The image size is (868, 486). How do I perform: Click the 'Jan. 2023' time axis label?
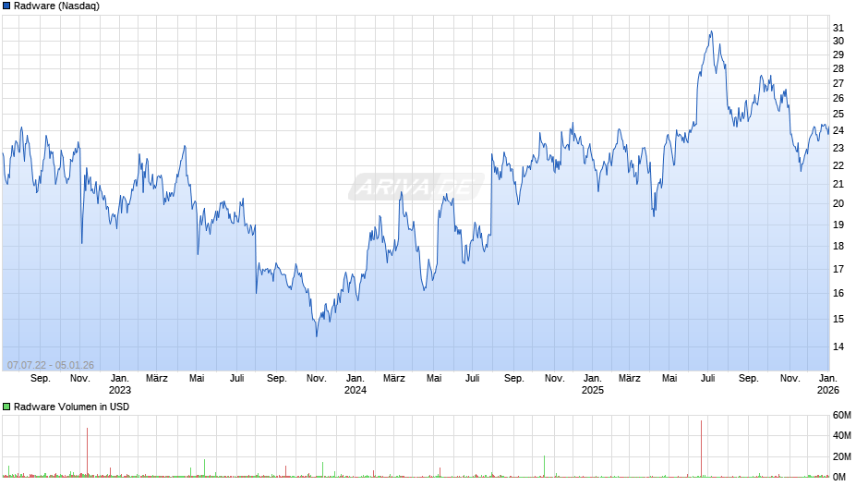tap(119, 384)
